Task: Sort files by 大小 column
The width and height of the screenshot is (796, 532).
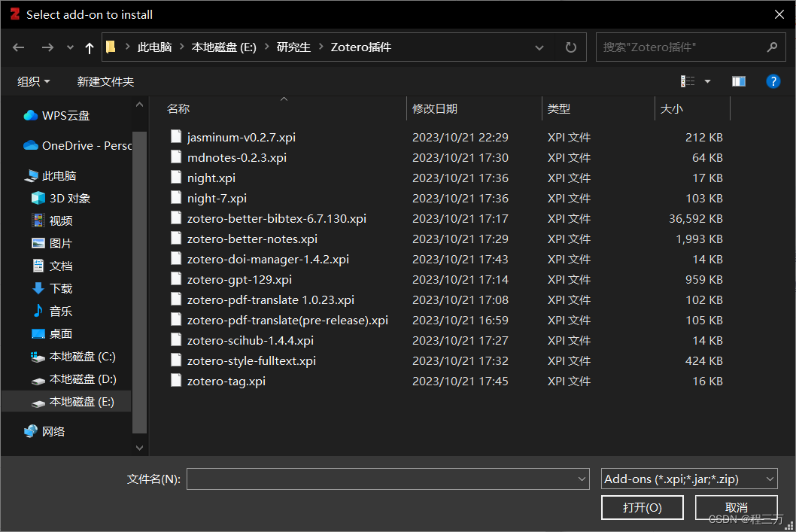Action: (671, 108)
